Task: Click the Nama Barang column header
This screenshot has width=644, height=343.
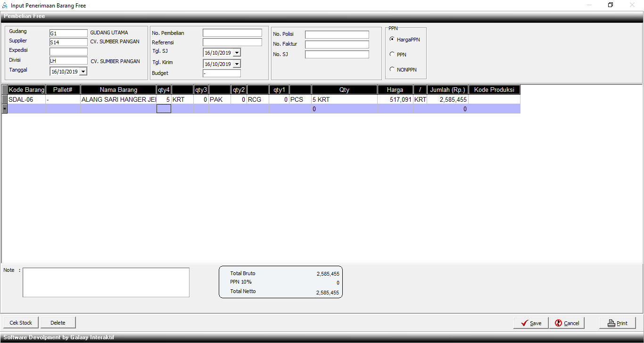Action: pos(118,90)
